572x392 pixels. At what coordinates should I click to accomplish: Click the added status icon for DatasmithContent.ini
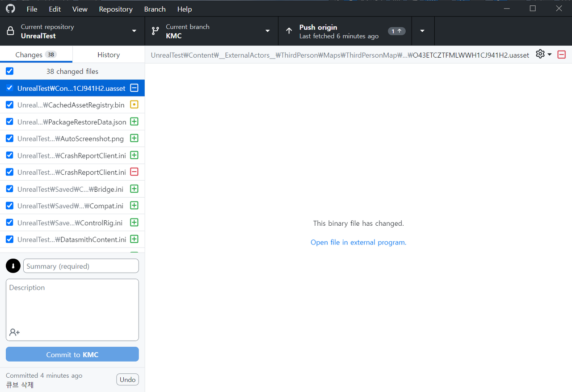coord(134,239)
